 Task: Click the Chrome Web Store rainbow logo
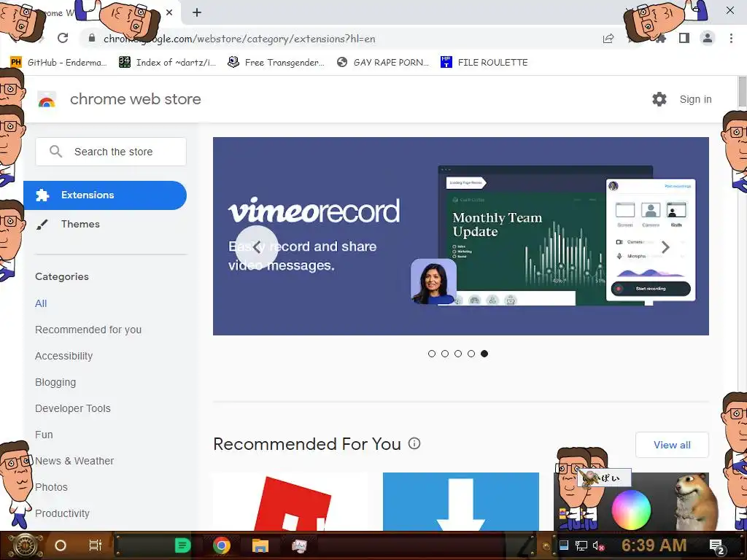[x=47, y=99]
